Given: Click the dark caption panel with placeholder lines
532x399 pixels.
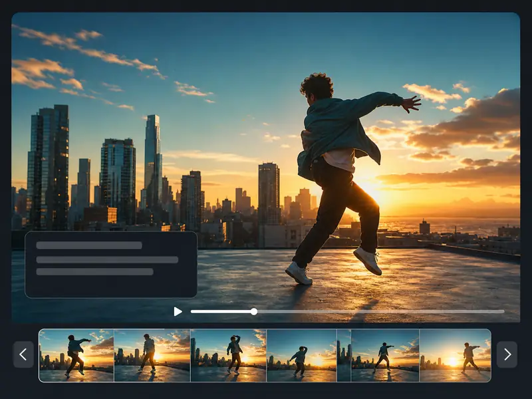Looking at the screenshot, I should point(111,265).
